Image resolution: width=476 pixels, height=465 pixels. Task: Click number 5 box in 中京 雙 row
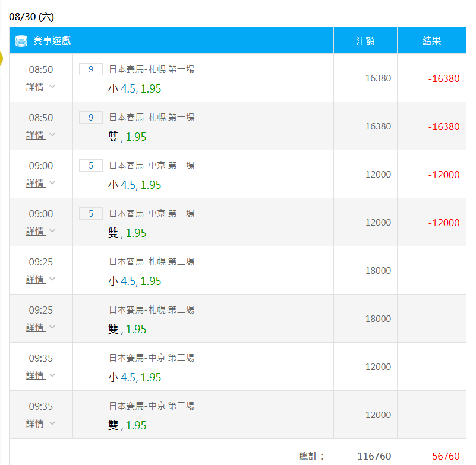(x=91, y=214)
